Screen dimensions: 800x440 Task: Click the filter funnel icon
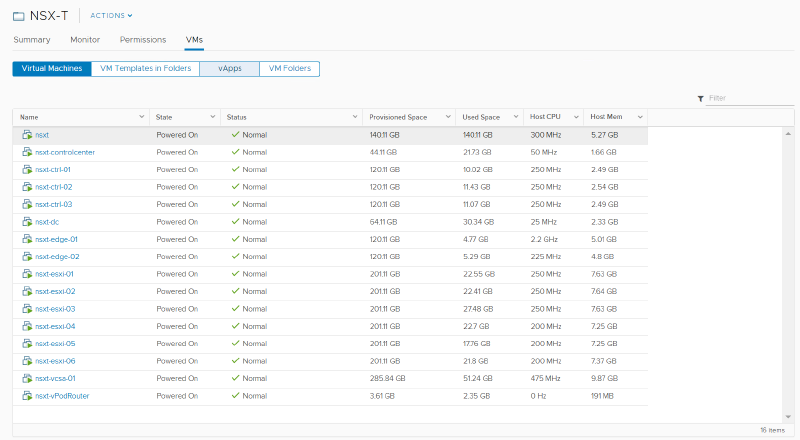point(701,99)
